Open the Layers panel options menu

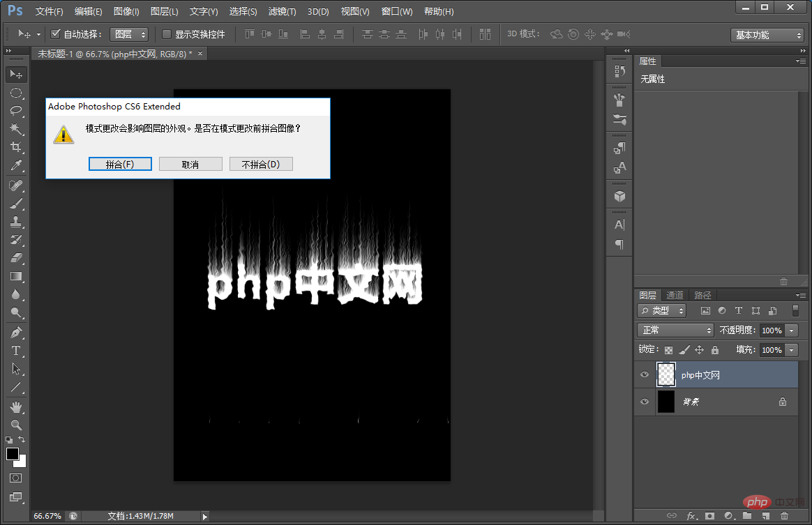801,295
